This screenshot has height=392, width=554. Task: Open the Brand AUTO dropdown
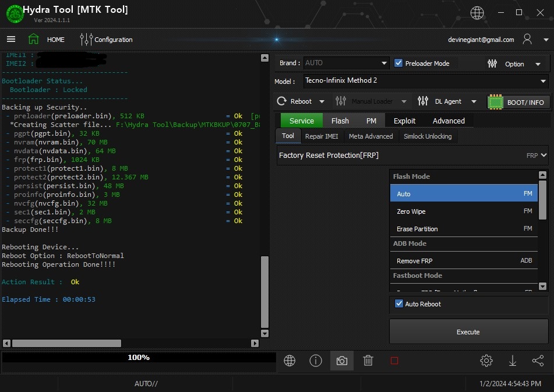click(346, 63)
